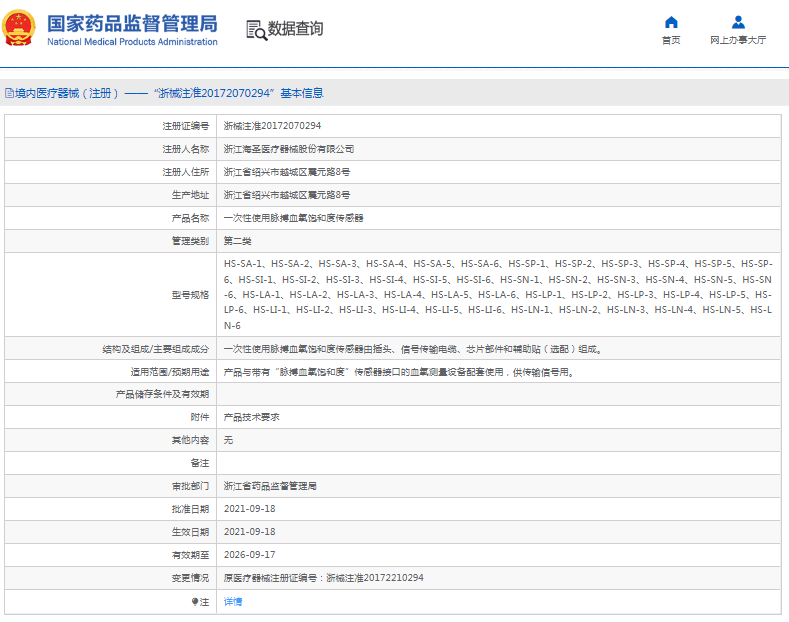The image size is (789, 622).
Task: Go to 境内医疗器械（注册） breadcrumb
Action: pos(66,93)
